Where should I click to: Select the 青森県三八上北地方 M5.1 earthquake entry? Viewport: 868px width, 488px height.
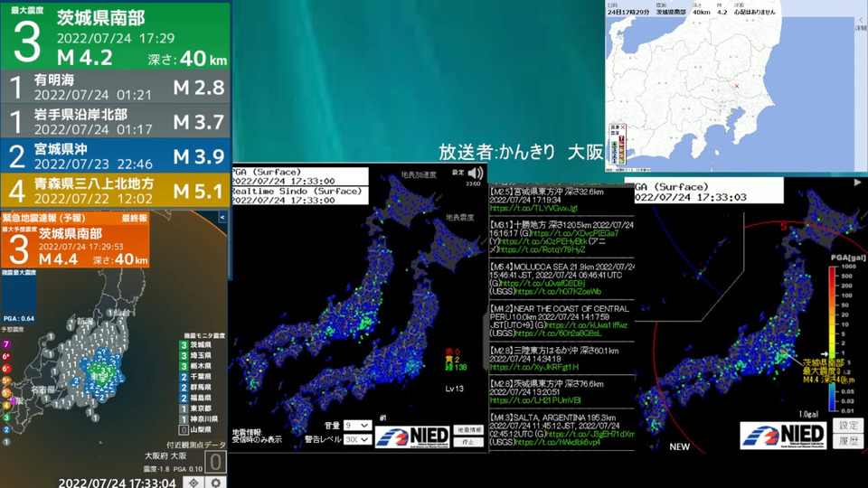(x=115, y=190)
